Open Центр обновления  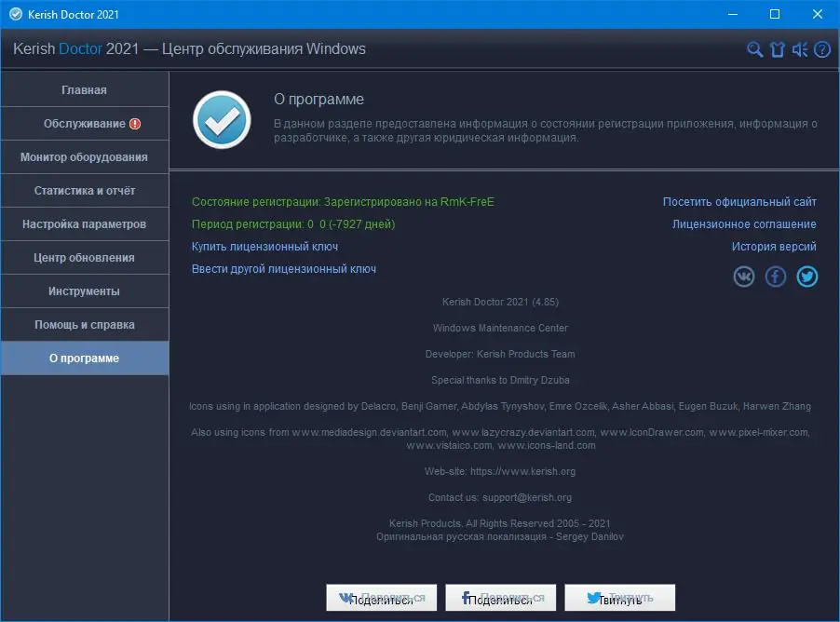click(85, 258)
